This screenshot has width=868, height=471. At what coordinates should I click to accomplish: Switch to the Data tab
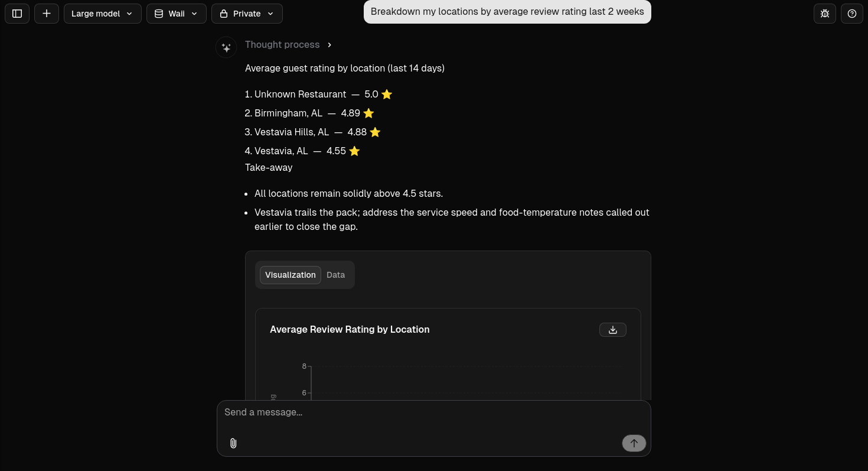[335, 275]
